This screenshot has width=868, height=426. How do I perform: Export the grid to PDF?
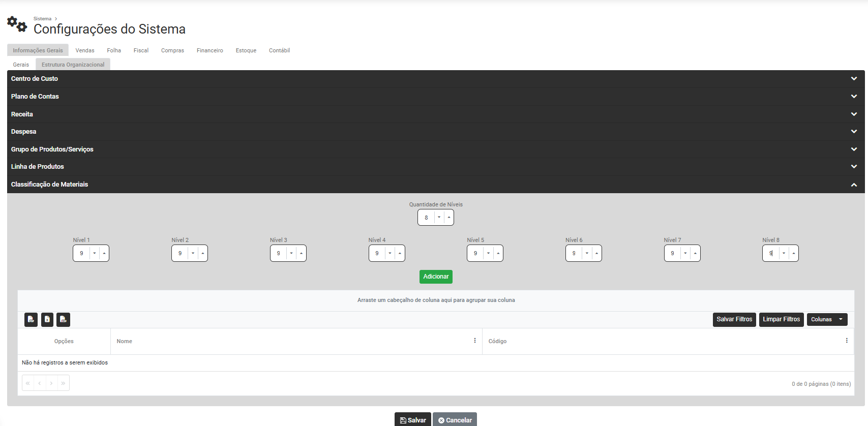[31, 319]
